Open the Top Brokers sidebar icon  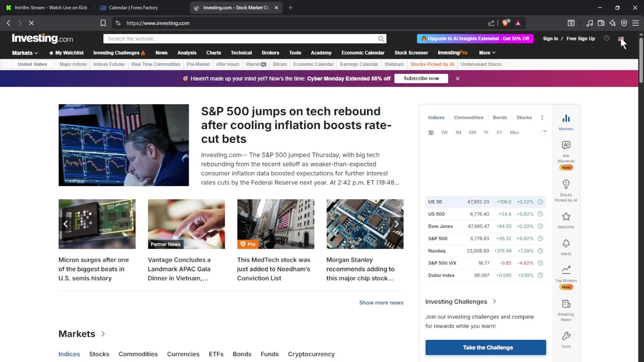566,269
